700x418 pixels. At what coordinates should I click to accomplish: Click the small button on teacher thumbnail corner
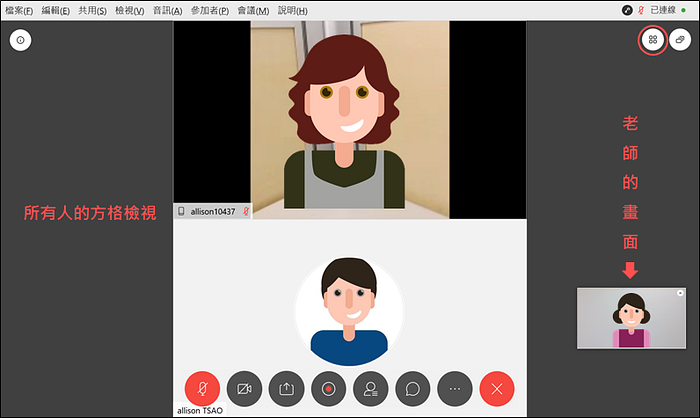point(680,293)
